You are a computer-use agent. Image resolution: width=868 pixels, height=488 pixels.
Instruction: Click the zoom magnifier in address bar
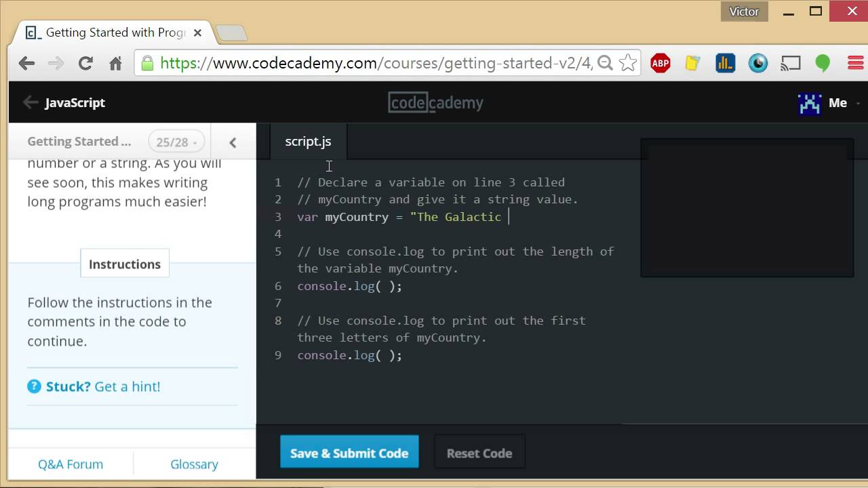(x=606, y=63)
